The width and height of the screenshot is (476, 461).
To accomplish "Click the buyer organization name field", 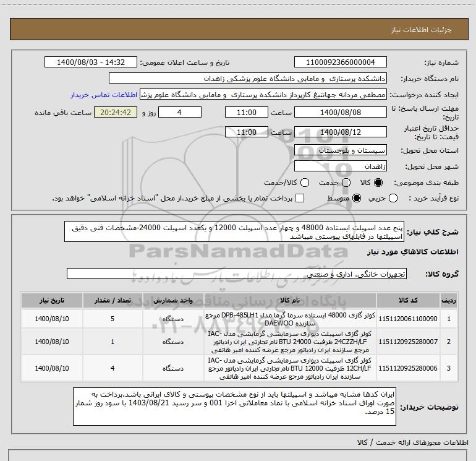I will [x=248, y=79].
